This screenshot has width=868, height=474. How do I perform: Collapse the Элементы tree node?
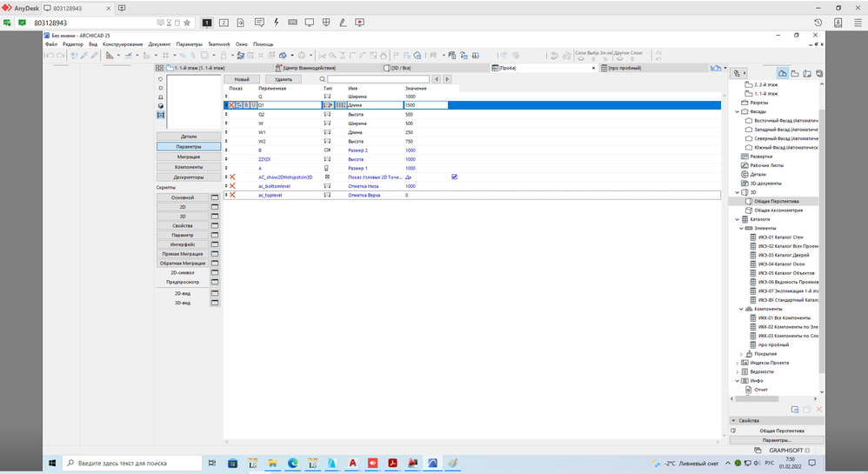[741, 228]
